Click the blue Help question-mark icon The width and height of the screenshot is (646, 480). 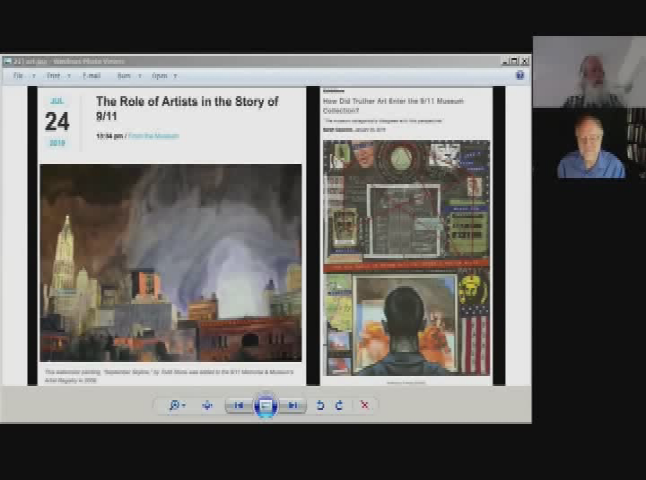(520, 75)
